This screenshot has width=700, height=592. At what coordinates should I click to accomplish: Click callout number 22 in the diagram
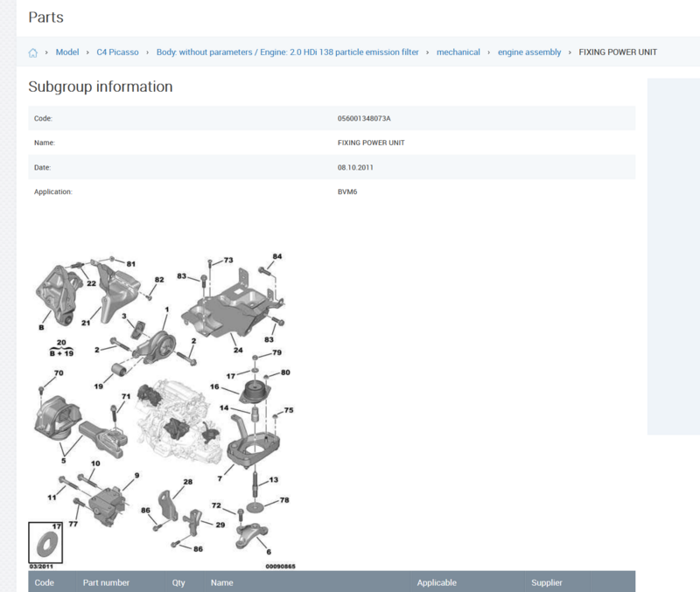91,283
